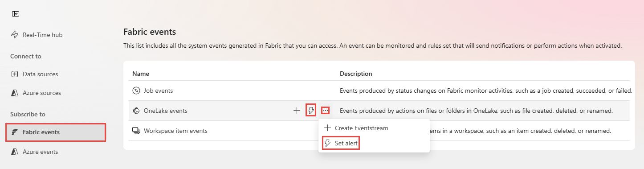644x169 pixels.
Task: Click the Azure sources logo icon
Action: point(15,93)
